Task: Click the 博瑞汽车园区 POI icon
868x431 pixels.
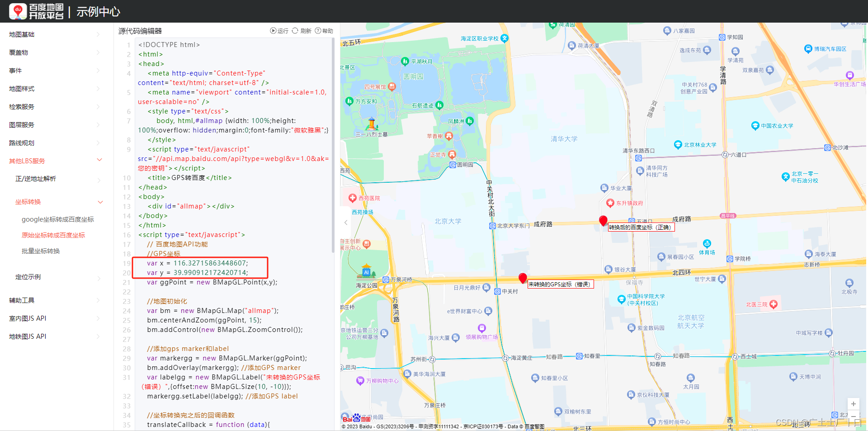Action: (x=808, y=49)
